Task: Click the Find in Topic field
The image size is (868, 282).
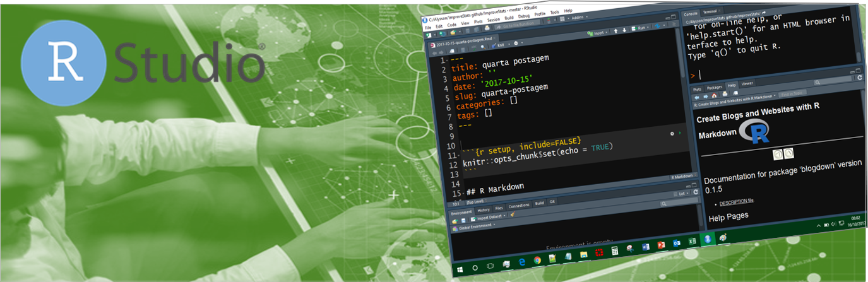Action: tap(792, 93)
